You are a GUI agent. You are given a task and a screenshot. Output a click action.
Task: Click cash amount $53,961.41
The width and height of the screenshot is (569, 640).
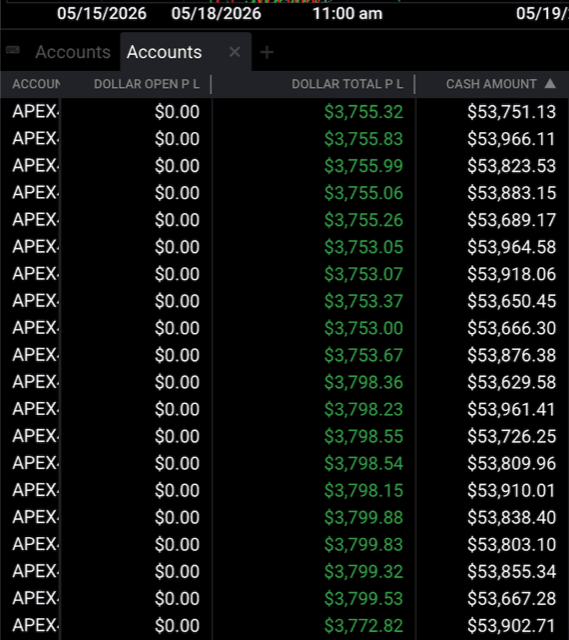(511, 409)
